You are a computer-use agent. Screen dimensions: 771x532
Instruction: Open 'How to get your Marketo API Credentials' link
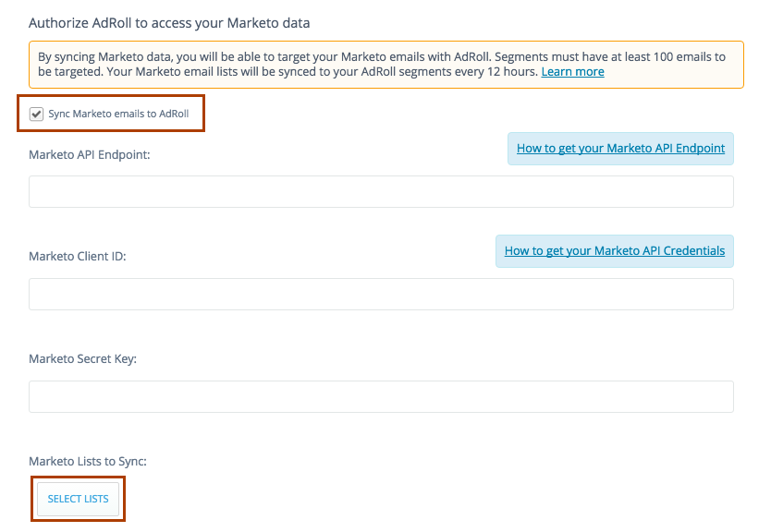615,251
